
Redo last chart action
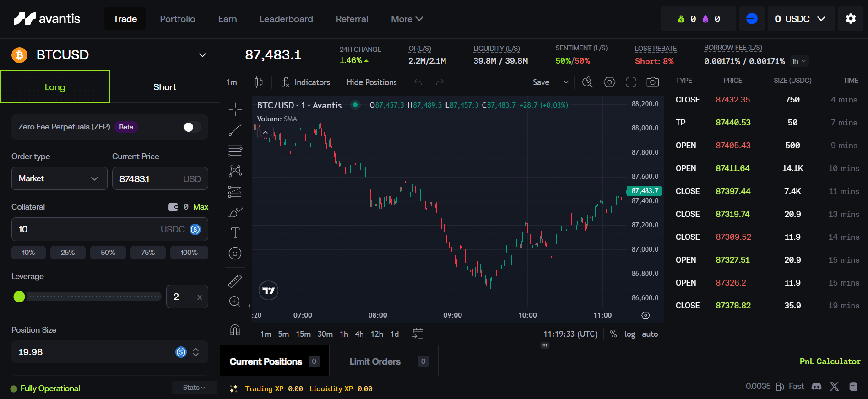439,82
